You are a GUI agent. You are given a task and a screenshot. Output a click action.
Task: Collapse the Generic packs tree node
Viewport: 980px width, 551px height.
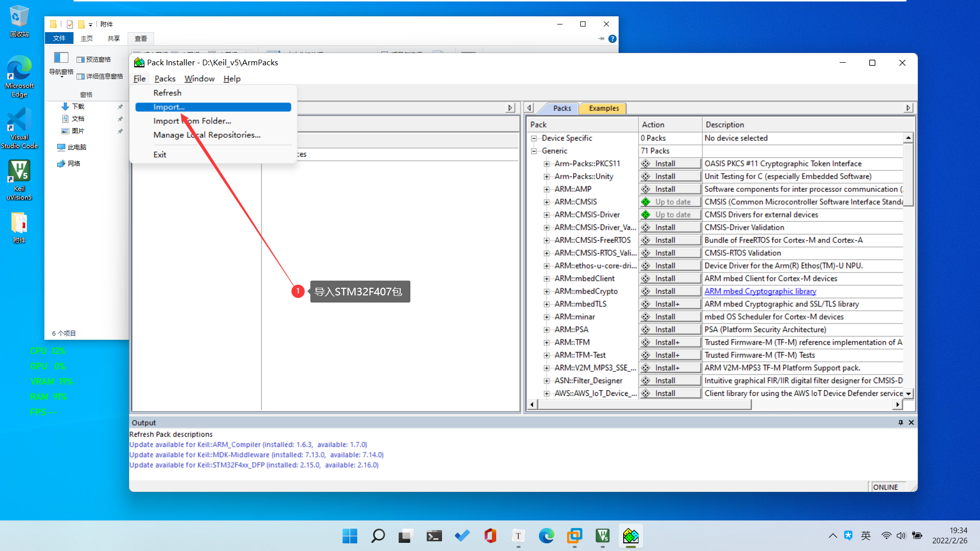[x=534, y=151]
